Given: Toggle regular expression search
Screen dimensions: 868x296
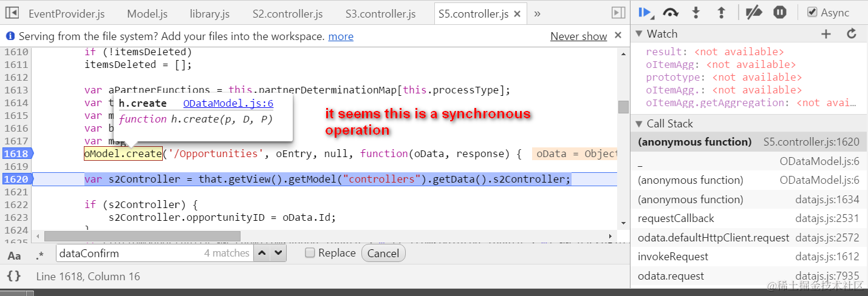Looking at the screenshot, I should pyautogui.click(x=39, y=255).
